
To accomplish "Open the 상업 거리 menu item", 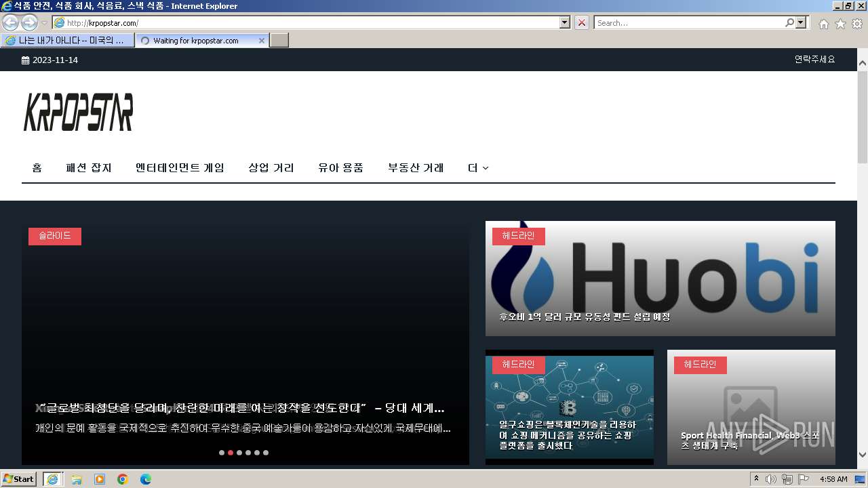I will (271, 167).
